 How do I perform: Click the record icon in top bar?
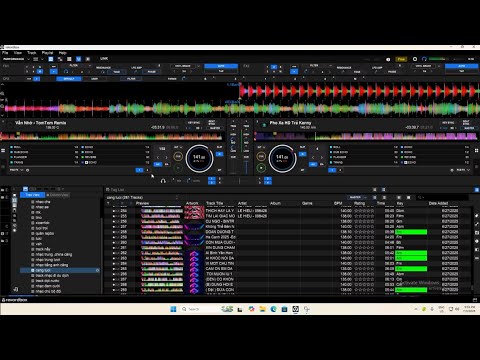click(x=388, y=59)
